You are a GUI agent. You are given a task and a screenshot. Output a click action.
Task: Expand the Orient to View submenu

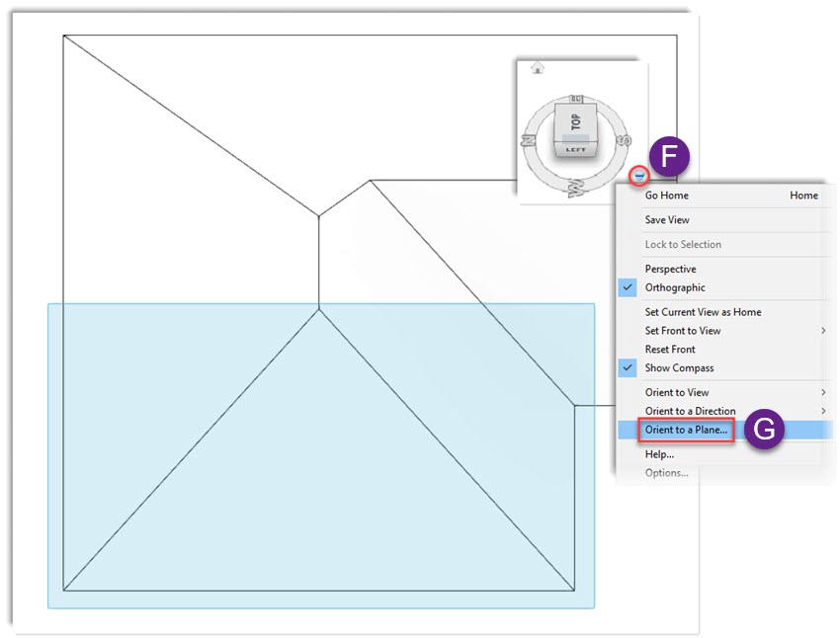pyautogui.click(x=724, y=392)
